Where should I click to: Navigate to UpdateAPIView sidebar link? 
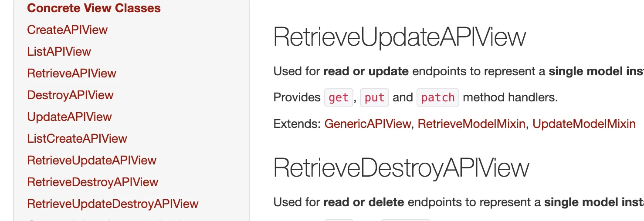click(69, 117)
